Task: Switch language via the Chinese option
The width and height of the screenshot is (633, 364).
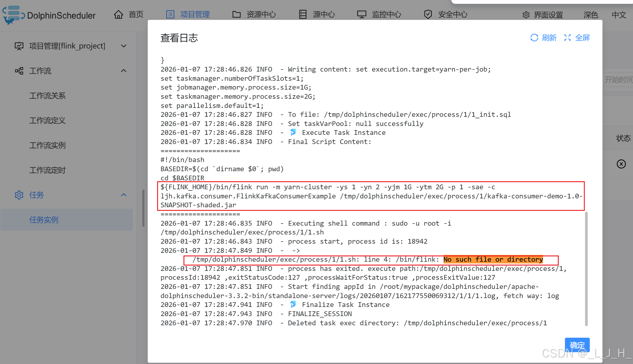Action: (618, 15)
